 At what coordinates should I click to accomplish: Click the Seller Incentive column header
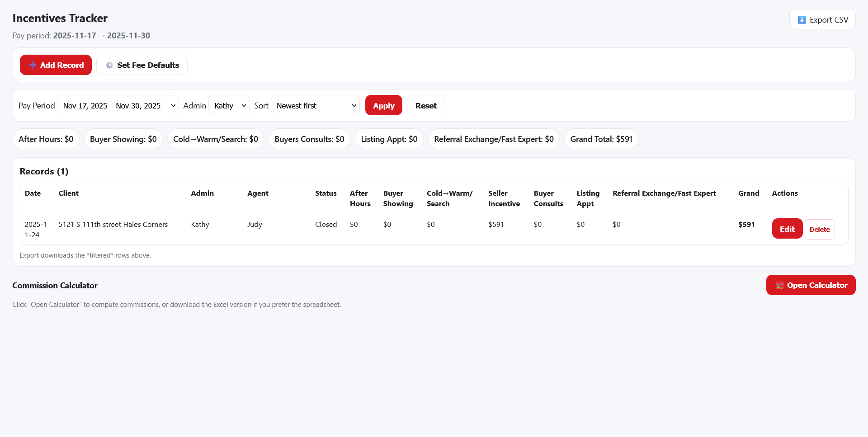pyautogui.click(x=504, y=198)
